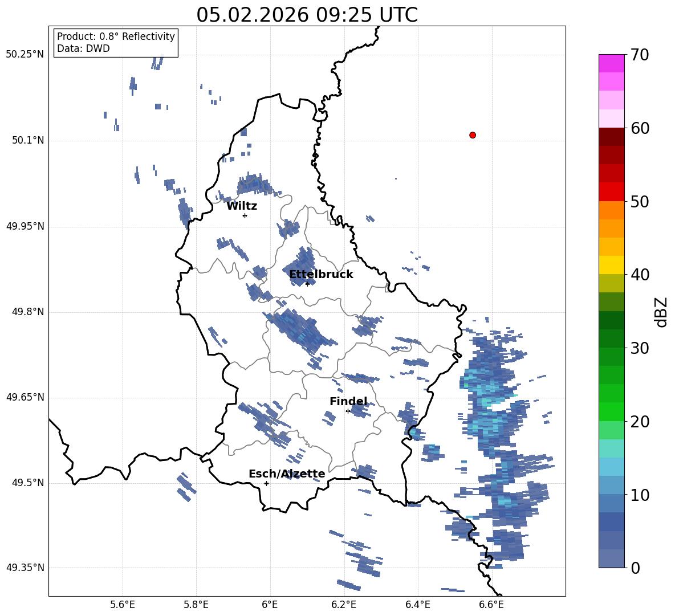Click the Findel station label
Image resolution: width=675 pixels, height=616 pixels.
(x=349, y=402)
